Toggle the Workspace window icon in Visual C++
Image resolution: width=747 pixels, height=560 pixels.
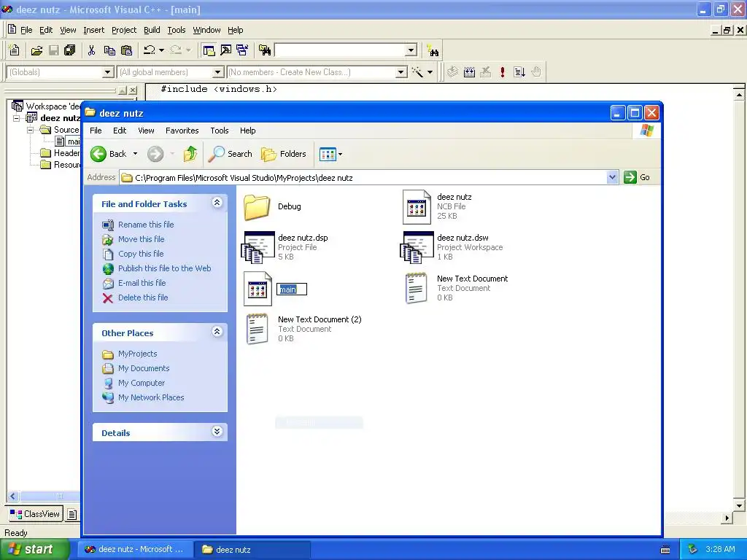[x=209, y=50]
